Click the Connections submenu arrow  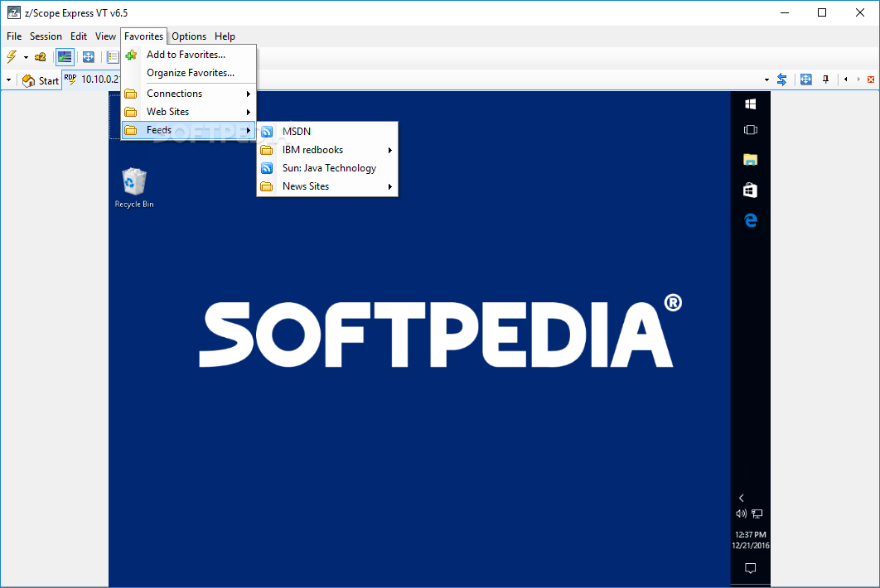[248, 94]
